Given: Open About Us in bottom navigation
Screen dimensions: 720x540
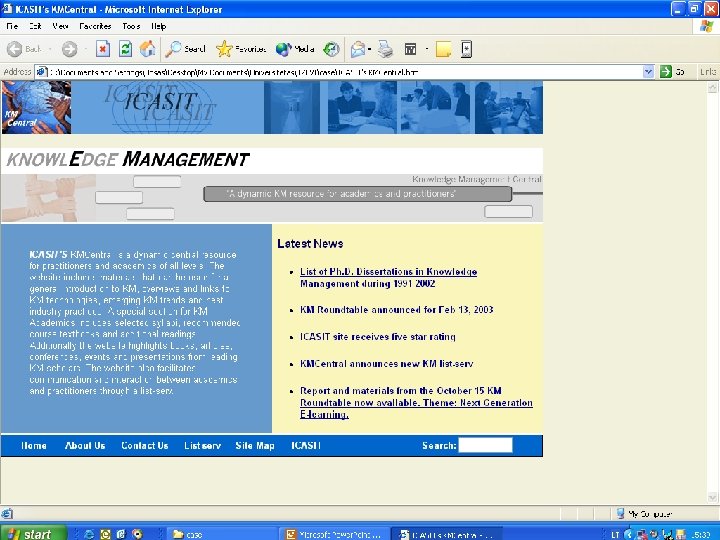Looking at the screenshot, I should point(85,445).
